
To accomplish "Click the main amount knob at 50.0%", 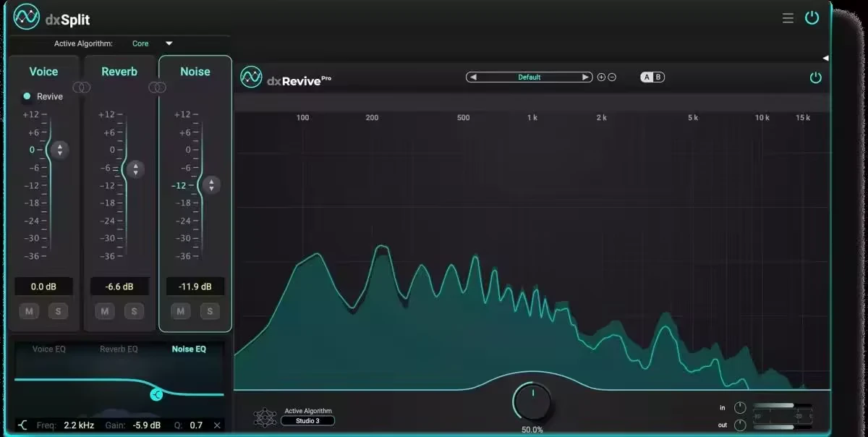I will 532,401.
